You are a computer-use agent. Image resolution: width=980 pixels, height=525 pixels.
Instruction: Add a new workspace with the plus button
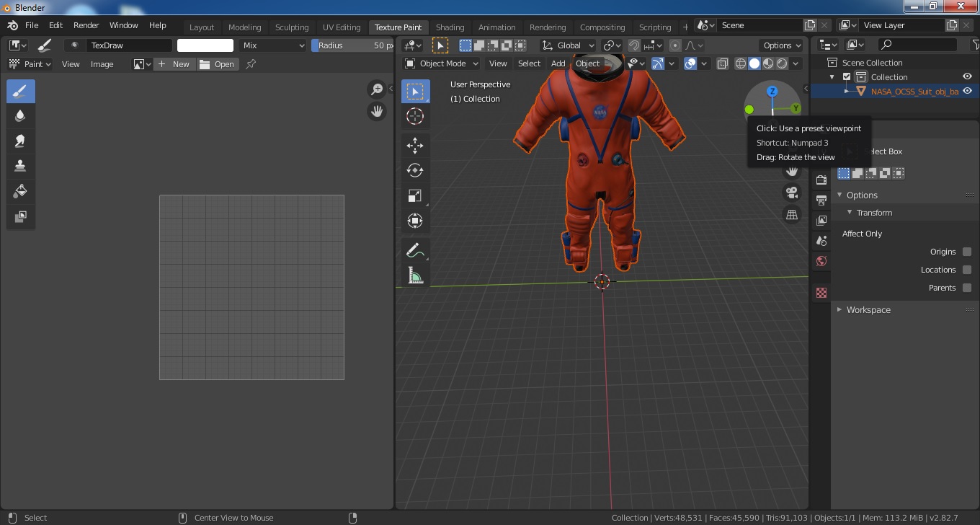685,27
